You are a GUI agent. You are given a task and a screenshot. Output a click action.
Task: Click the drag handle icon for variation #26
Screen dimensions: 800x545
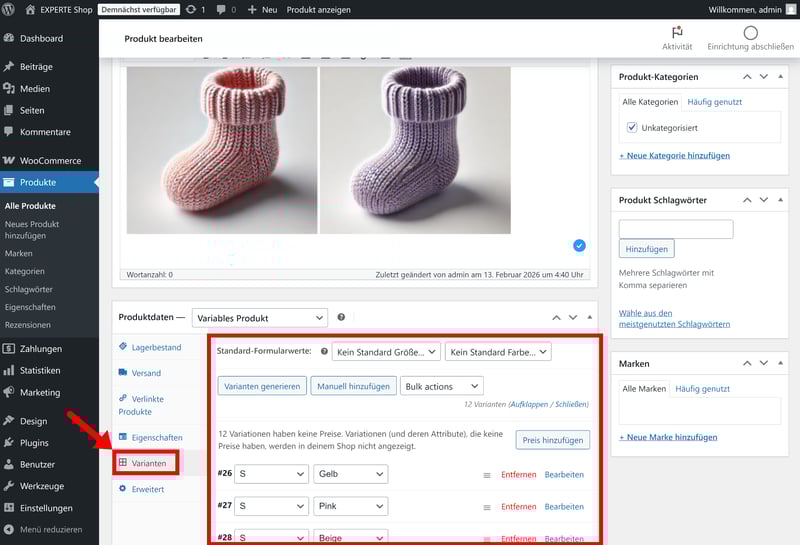[487, 475]
